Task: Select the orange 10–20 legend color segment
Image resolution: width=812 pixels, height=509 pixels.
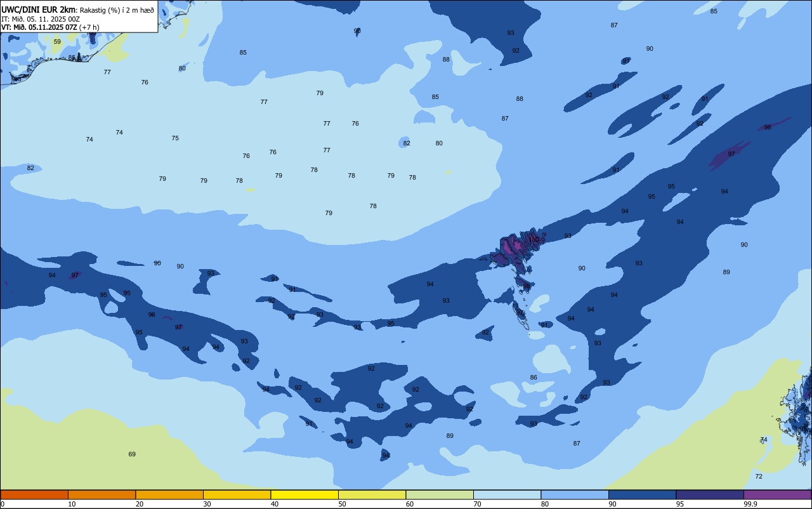Action: (x=101, y=494)
